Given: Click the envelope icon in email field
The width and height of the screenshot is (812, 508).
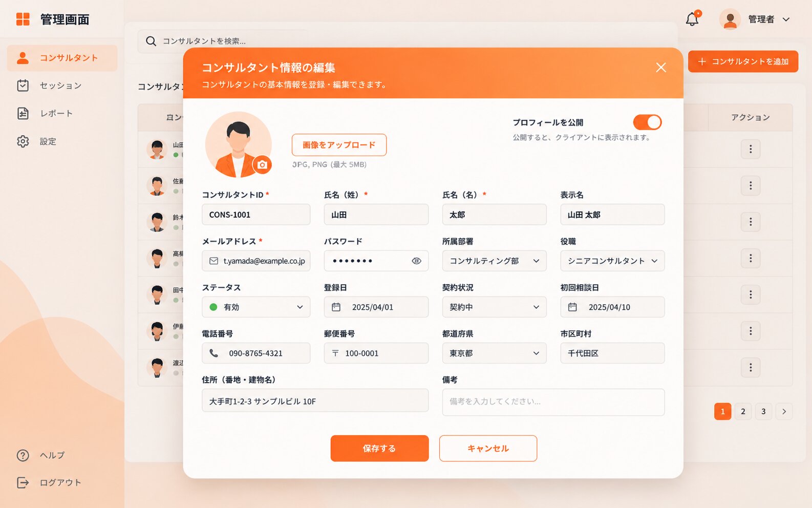Looking at the screenshot, I should click(213, 261).
